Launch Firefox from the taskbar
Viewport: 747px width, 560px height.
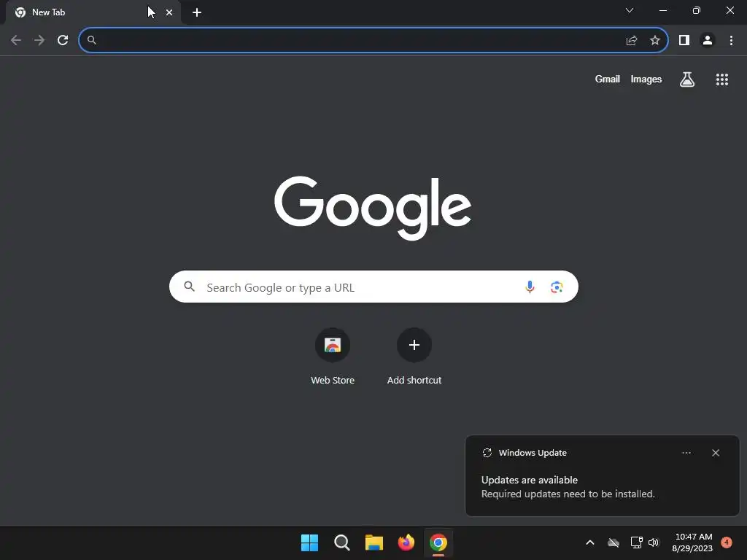pyautogui.click(x=406, y=542)
